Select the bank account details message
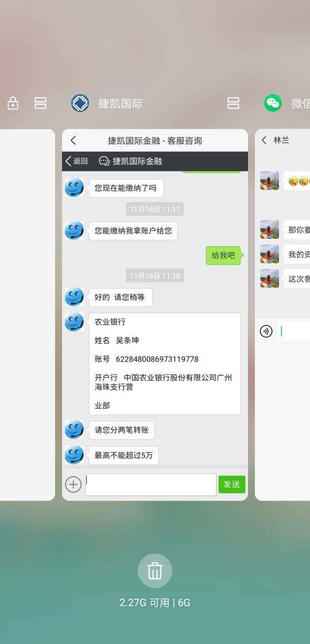The width and height of the screenshot is (310, 644). pyautogui.click(x=165, y=364)
